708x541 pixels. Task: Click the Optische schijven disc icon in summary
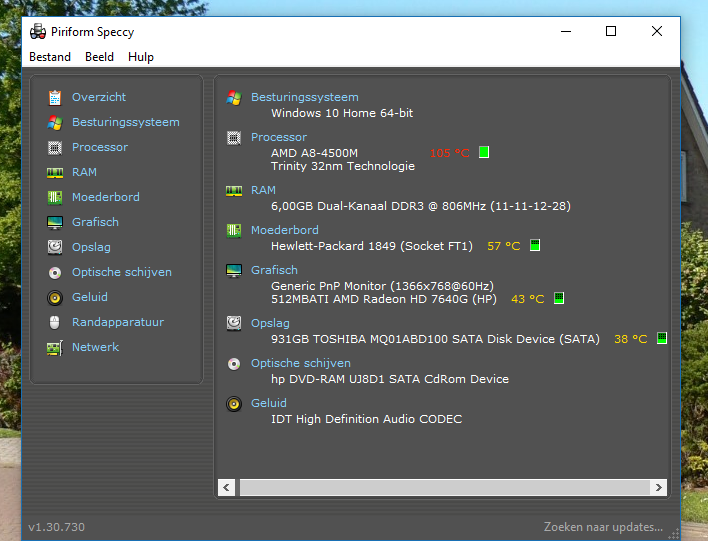point(234,364)
